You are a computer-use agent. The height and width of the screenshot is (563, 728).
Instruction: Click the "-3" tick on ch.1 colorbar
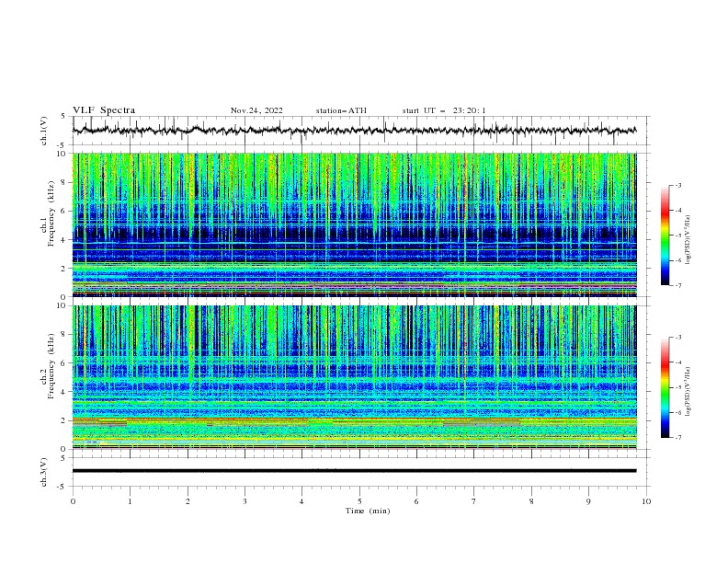pos(677,185)
